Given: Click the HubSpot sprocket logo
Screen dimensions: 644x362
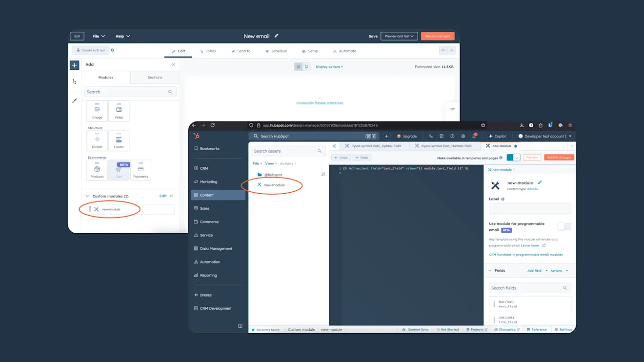Looking at the screenshot, I should tap(196, 136).
